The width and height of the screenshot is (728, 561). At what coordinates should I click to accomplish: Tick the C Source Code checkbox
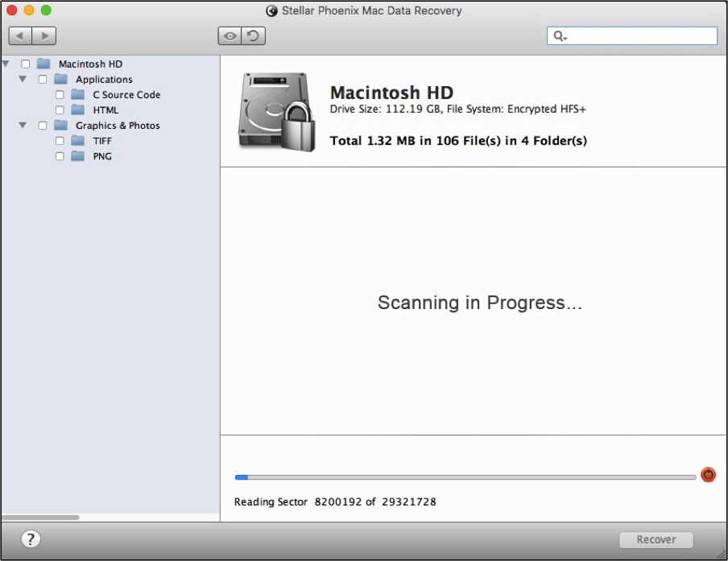pyautogui.click(x=60, y=95)
